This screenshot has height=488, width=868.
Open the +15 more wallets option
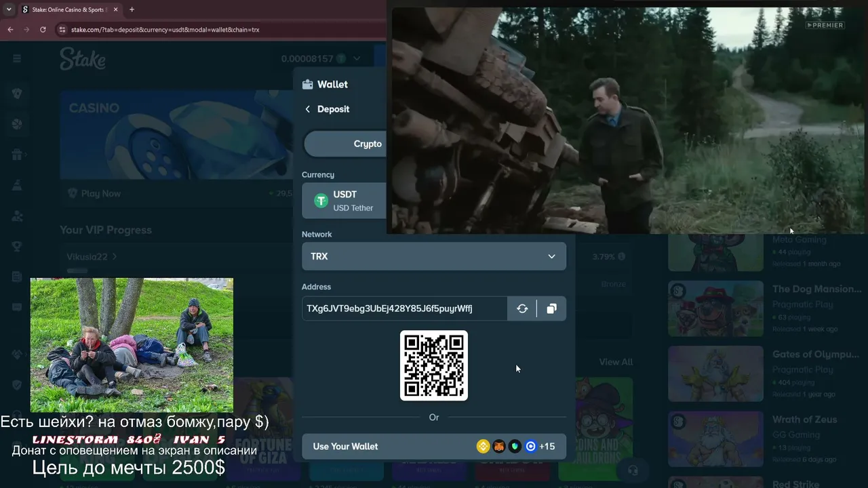[547, 446]
